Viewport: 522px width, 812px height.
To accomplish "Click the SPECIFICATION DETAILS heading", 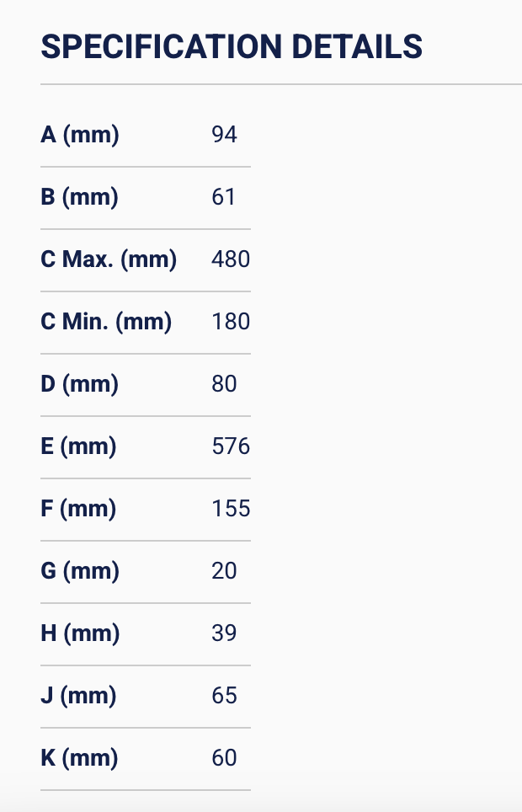I will 232,46.
